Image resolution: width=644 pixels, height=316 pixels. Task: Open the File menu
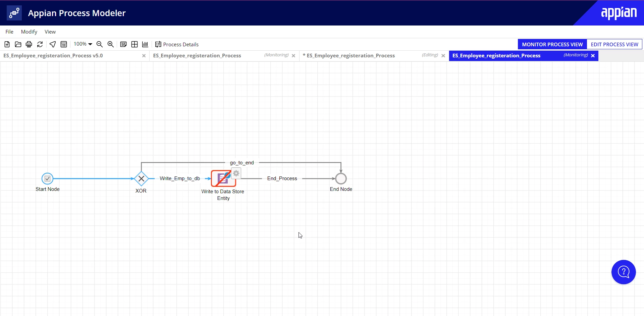pyautogui.click(x=9, y=32)
